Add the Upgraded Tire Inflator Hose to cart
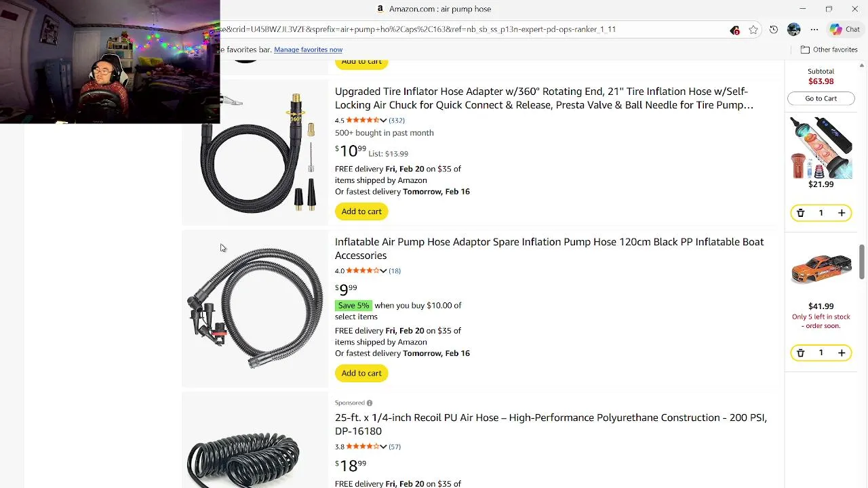The width and height of the screenshot is (868, 488). click(x=361, y=211)
